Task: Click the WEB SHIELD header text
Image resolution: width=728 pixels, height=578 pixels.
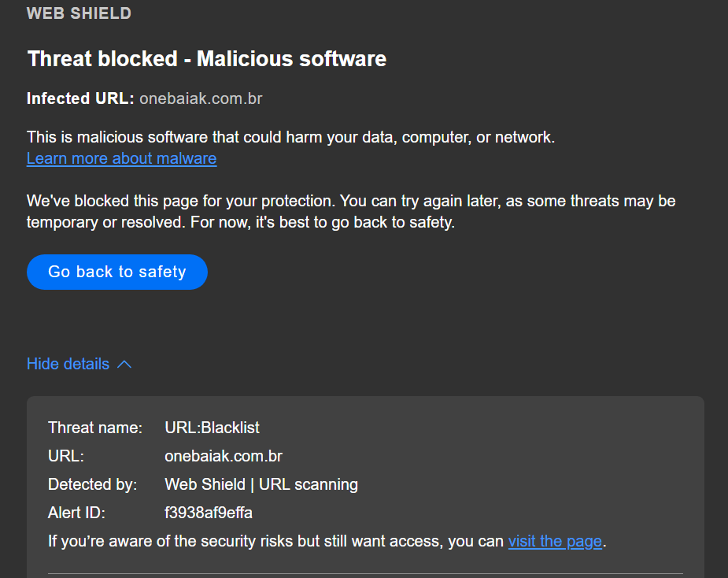Action: (79, 13)
